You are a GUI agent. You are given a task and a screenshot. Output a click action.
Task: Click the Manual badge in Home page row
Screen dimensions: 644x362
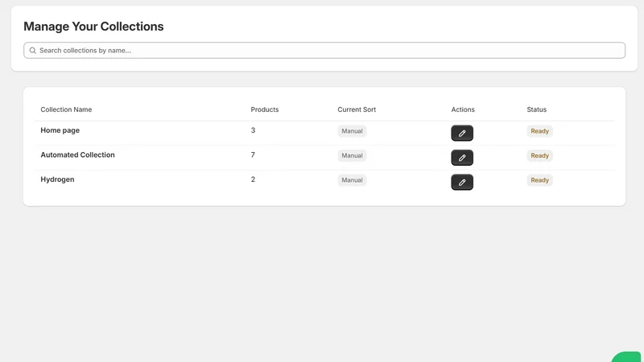(x=352, y=131)
